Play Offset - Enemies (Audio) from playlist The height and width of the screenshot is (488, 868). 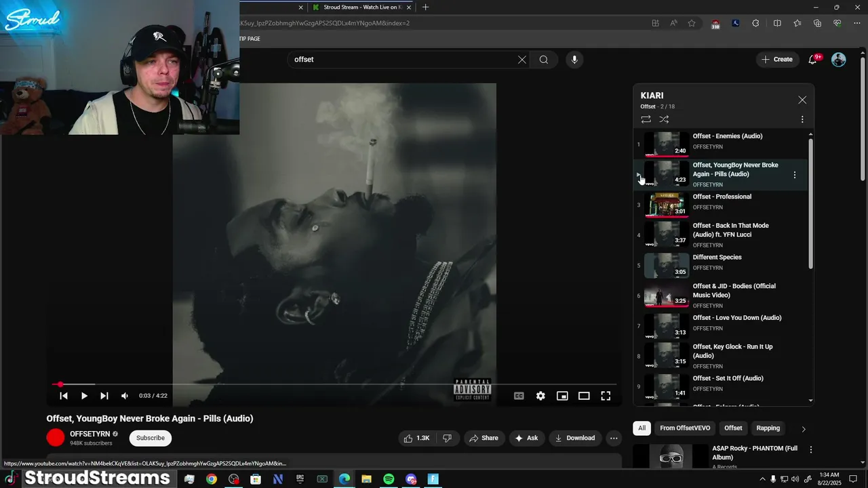tap(722, 144)
